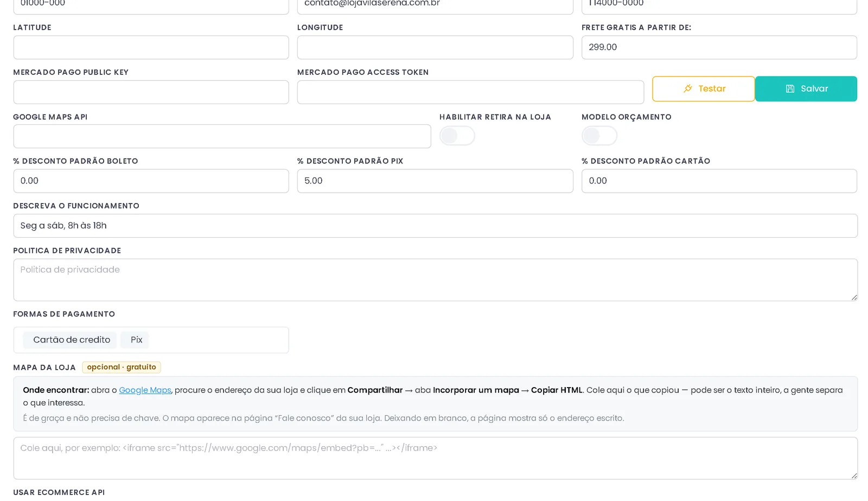Edit % Desconto Padrão Boleto field
868x501 pixels.
(151, 181)
